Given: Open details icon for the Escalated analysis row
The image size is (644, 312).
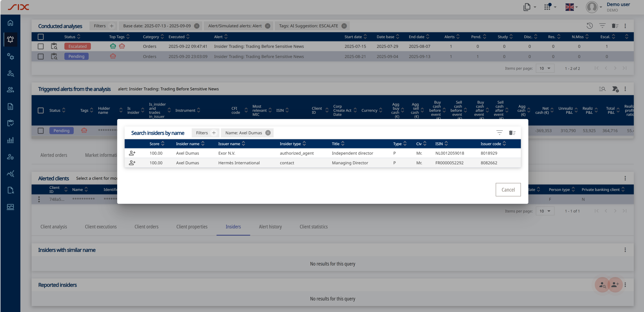Looking at the screenshot, I should point(54,46).
